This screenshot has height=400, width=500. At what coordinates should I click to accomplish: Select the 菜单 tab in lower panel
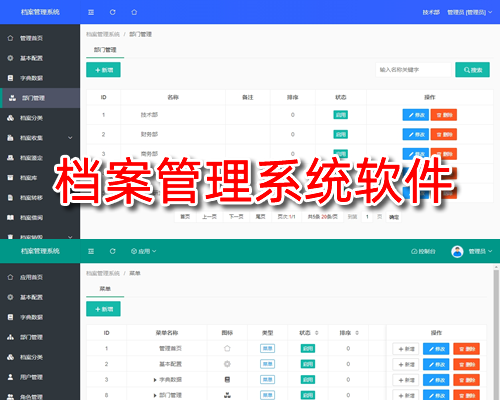pos(105,289)
